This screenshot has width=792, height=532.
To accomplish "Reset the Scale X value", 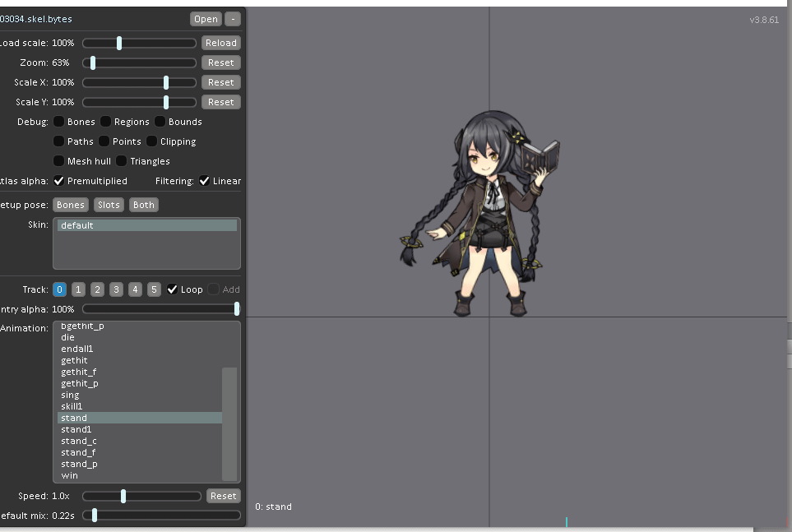I will (220, 82).
